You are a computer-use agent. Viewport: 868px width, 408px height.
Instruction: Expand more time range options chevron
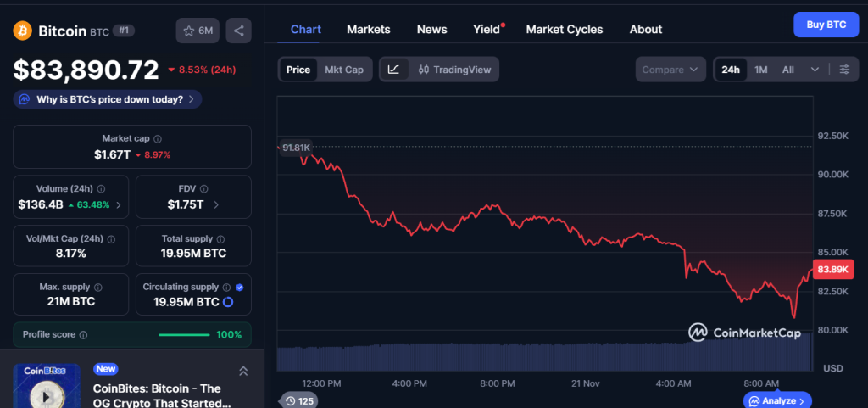(x=815, y=70)
